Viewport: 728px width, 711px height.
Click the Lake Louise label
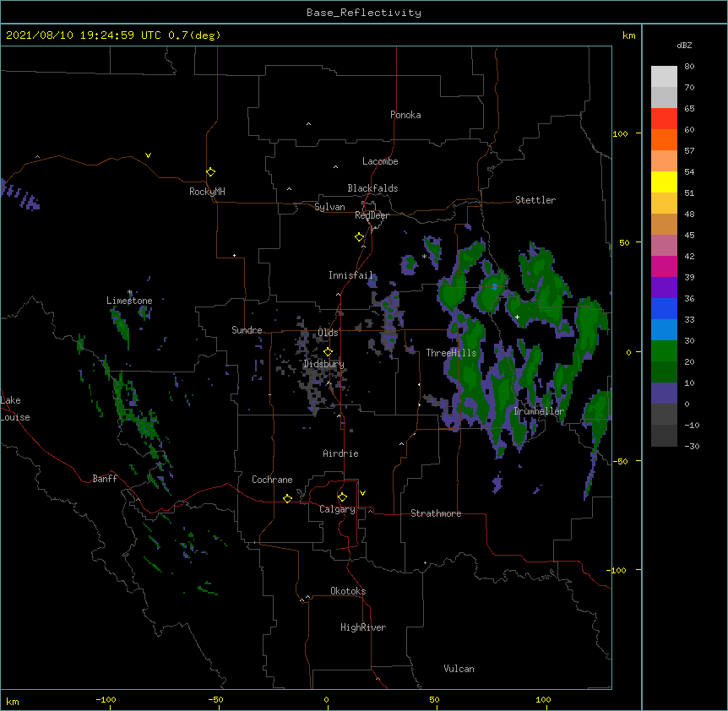(x=15, y=409)
